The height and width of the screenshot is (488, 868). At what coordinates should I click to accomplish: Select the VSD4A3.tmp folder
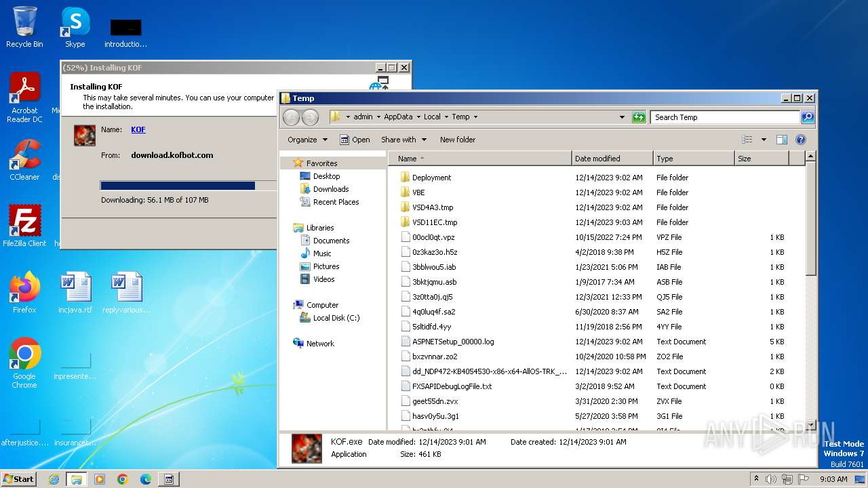pos(433,207)
